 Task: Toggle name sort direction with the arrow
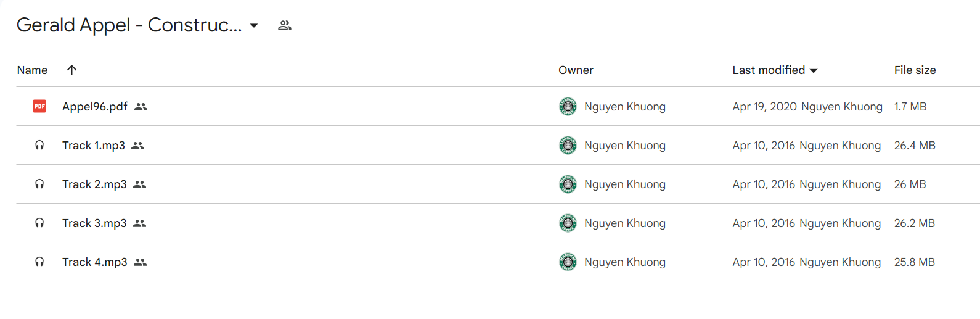(x=71, y=70)
